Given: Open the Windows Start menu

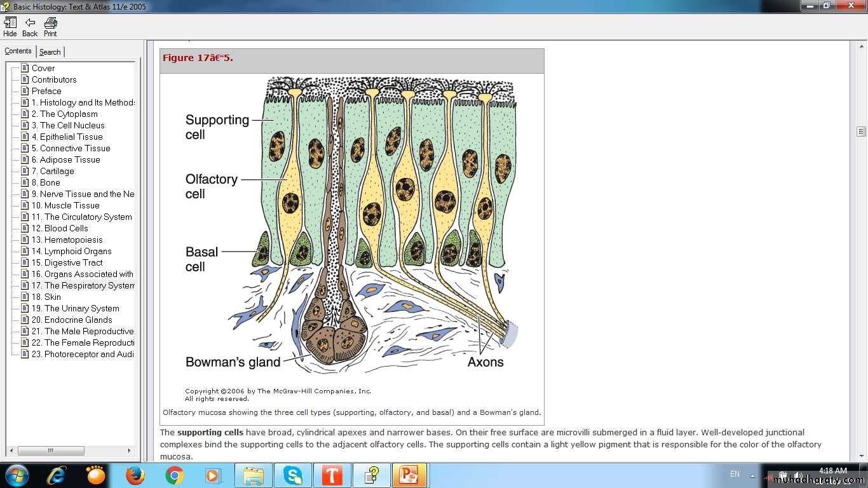Looking at the screenshot, I should tap(17, 475).
